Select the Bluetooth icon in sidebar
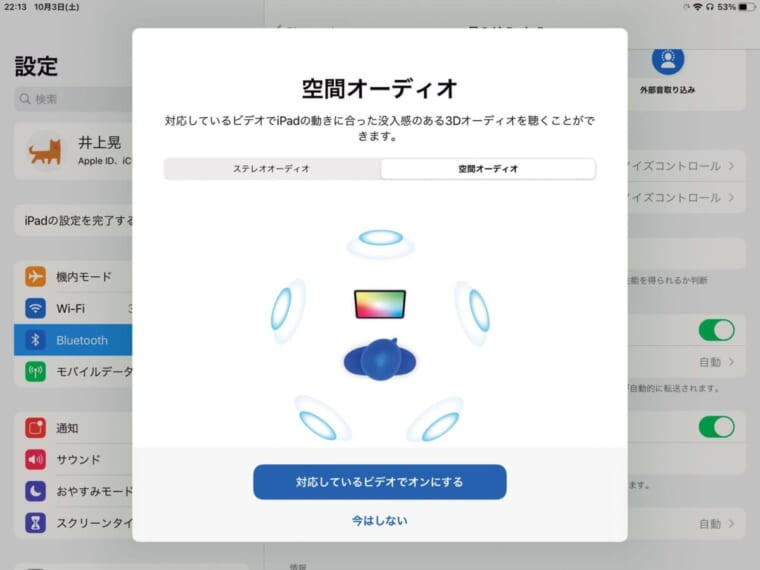Image resolution: width=760 pixels, height=570 pixels. click(35, 340)
